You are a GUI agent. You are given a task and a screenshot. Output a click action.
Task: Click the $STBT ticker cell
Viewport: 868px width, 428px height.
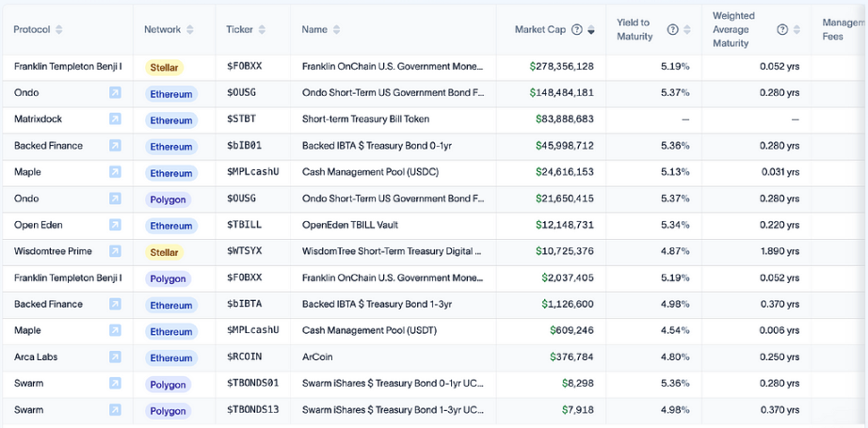(x=241, y=119)
